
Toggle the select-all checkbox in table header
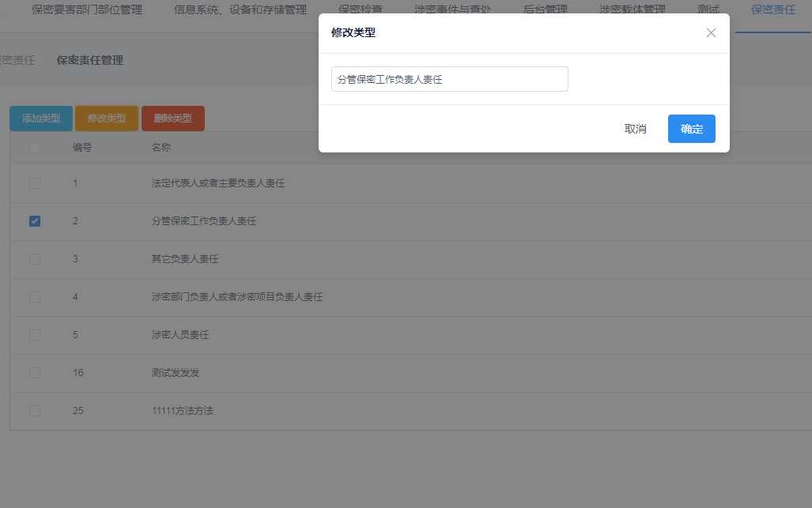34,147
